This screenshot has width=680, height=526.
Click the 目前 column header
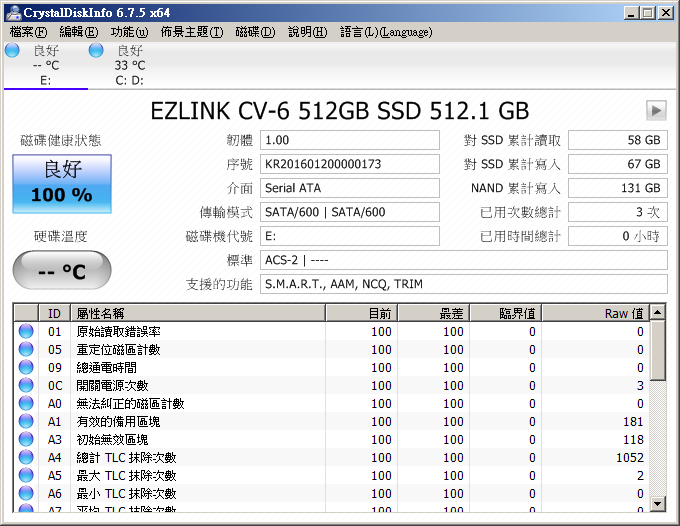tap(362, 313)
